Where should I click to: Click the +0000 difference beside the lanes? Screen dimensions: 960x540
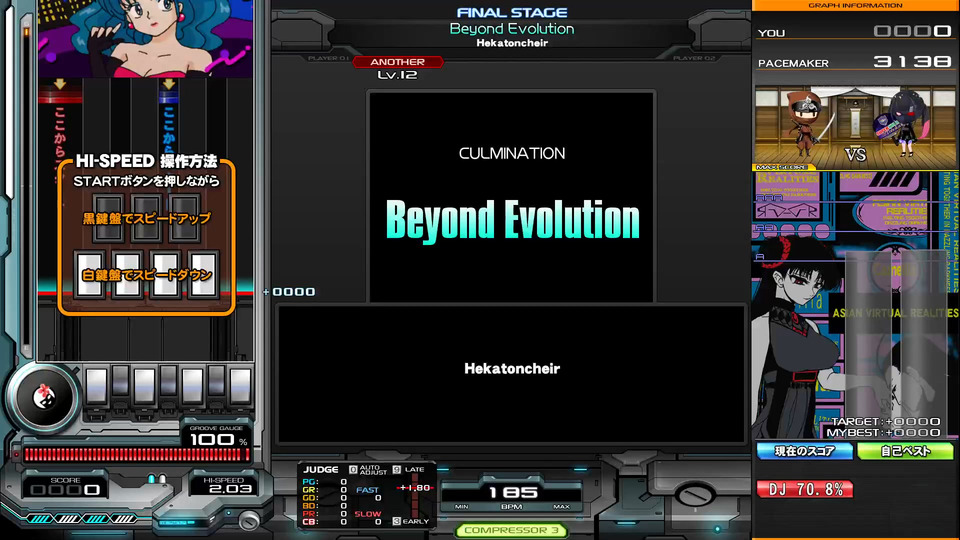click(x=290, y=292)
